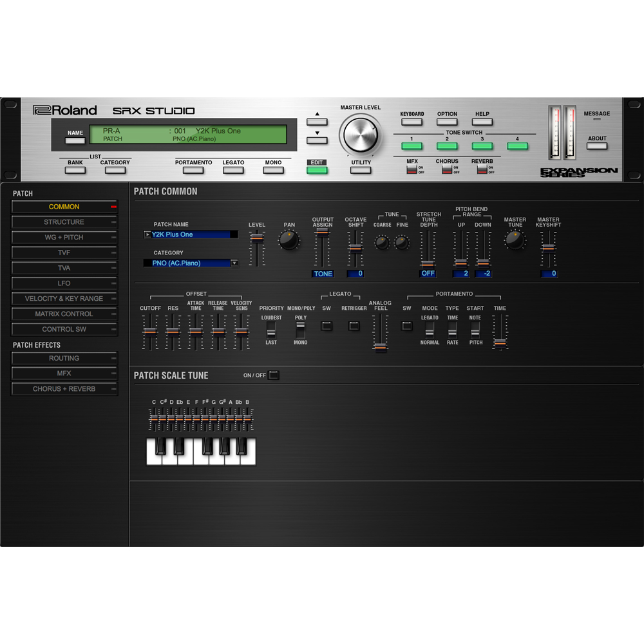Open the UTILITY button
644x644 pixels.
point(361,170)
